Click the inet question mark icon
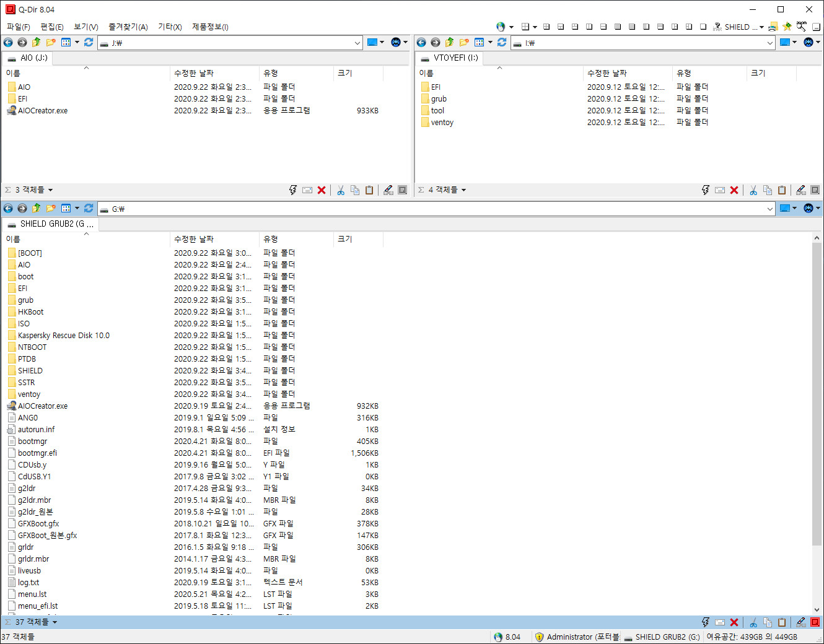Screen dimensions: 824x644 (717, 27)
